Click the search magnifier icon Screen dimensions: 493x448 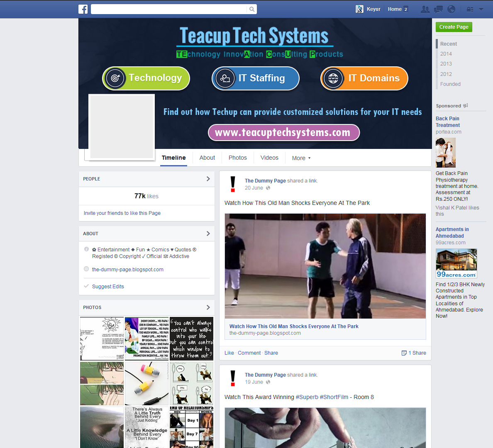(x=252, y=9)
